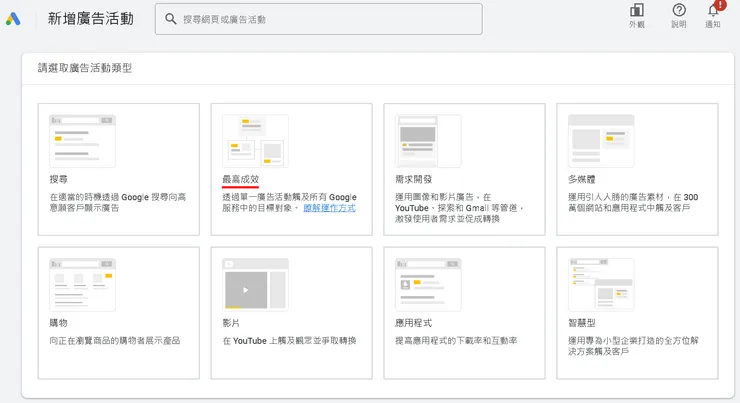
Task: Click the 需求開發 card YouTube description
Action: point(460,208)
